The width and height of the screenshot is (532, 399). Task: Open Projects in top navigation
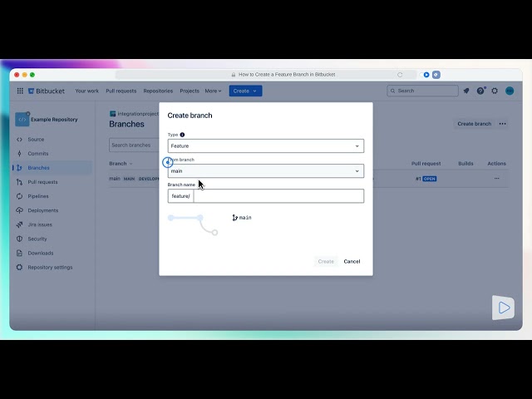click(x=190, y=91)
